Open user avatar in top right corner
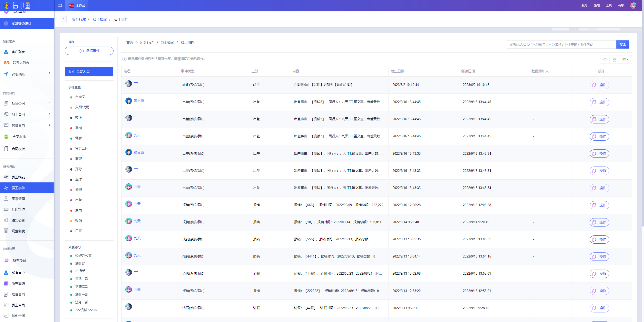This screenshot has width=644, height=322. coord(633,5)
